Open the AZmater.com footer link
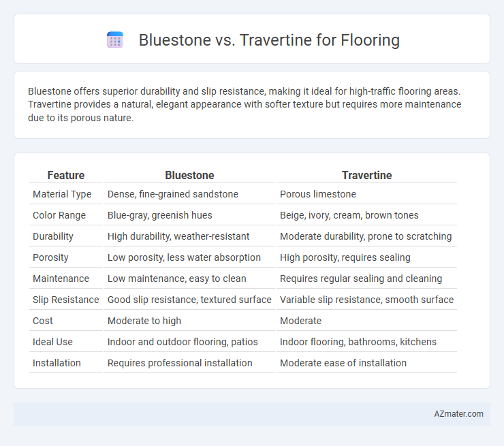 (458, 414)
